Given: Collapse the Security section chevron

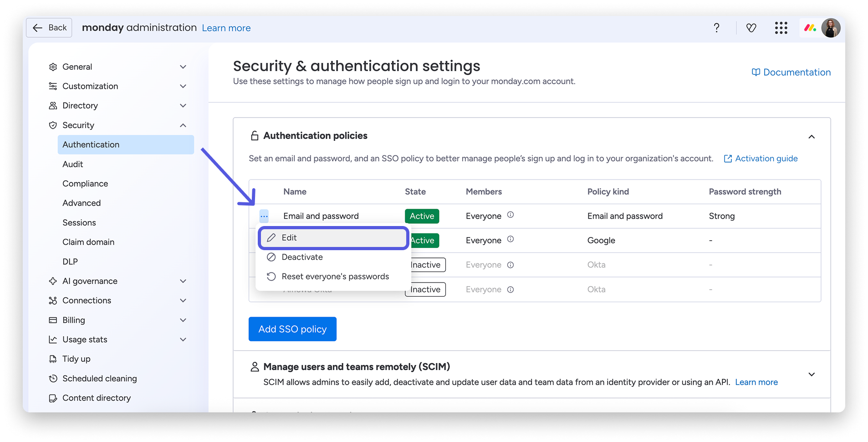Looking at the screenshot, I should pyautogui.click(x=183, y=125).
